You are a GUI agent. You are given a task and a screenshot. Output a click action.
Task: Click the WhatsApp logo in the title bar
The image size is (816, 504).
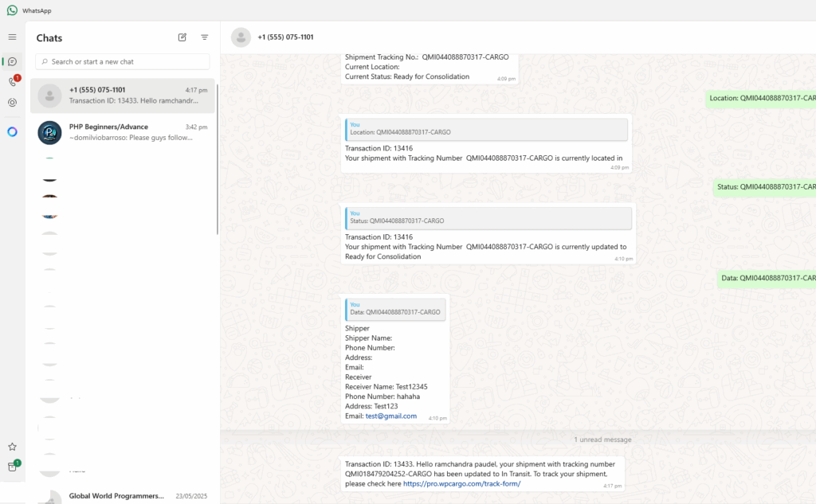click(12, 10)
